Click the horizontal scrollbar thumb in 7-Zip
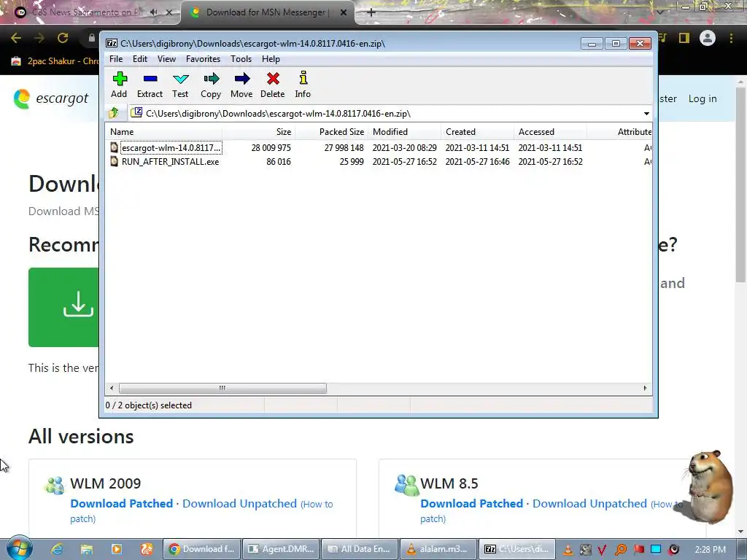 point(222,388)
